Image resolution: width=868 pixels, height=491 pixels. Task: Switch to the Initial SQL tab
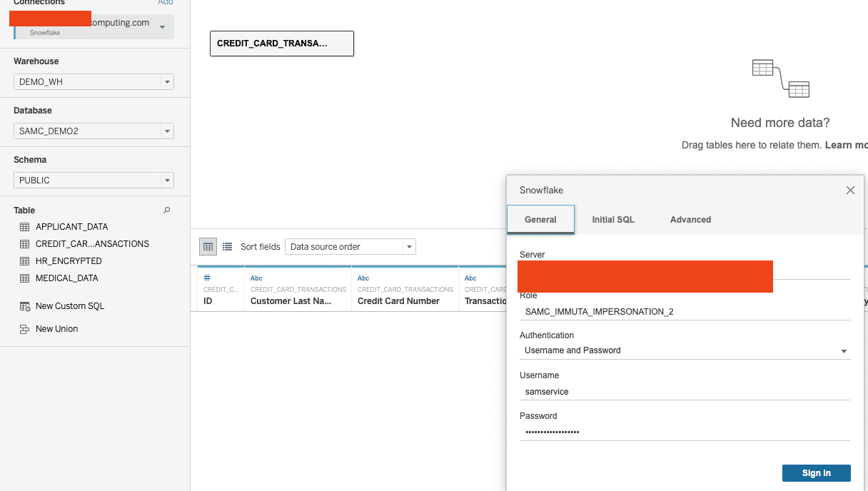613,220
